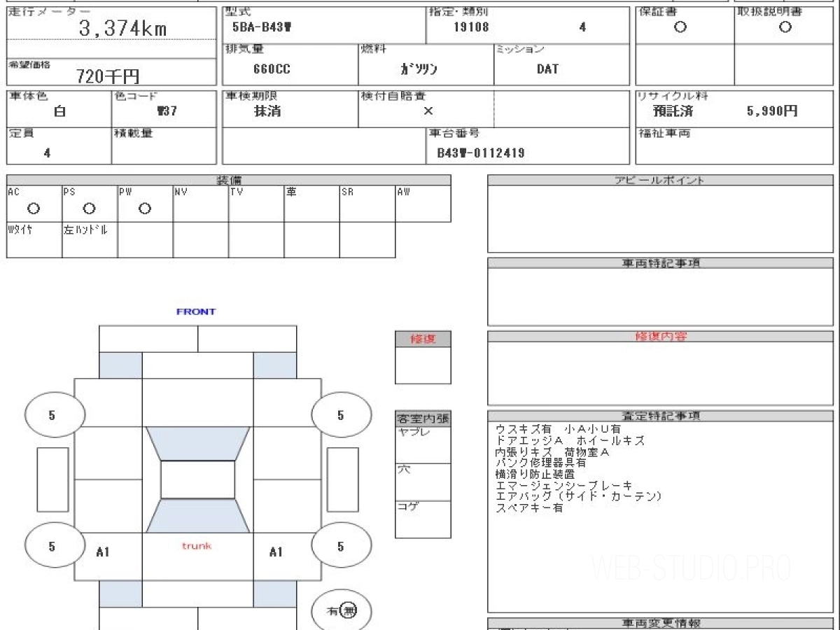Select the line スペアキー有
The height and width of the screenshot is (630, 840).
click(x=529, y=507)
